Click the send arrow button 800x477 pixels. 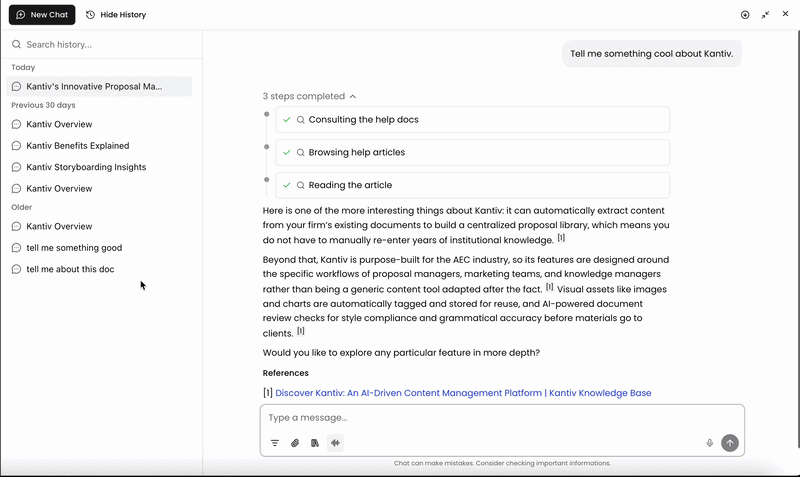[730, 443]
